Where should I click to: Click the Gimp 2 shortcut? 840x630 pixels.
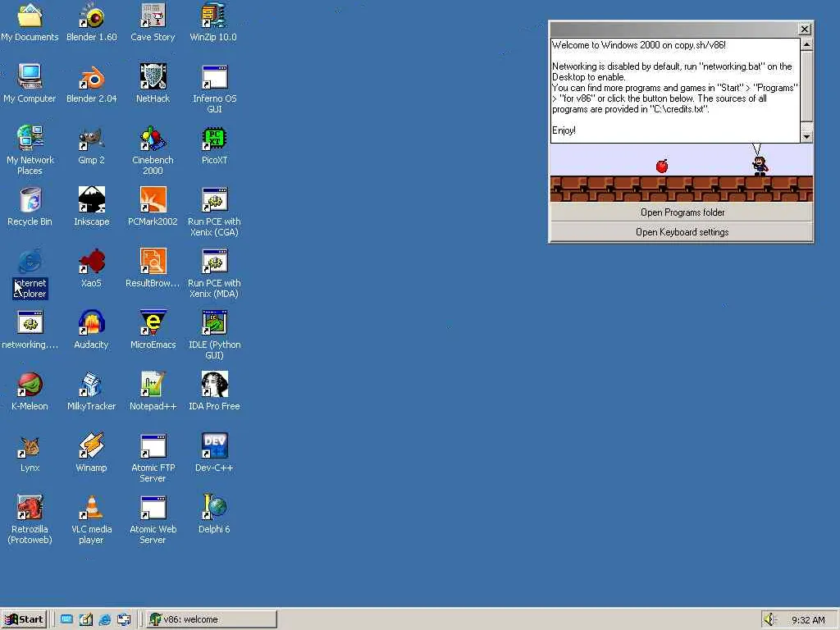(x=92, y=138)
